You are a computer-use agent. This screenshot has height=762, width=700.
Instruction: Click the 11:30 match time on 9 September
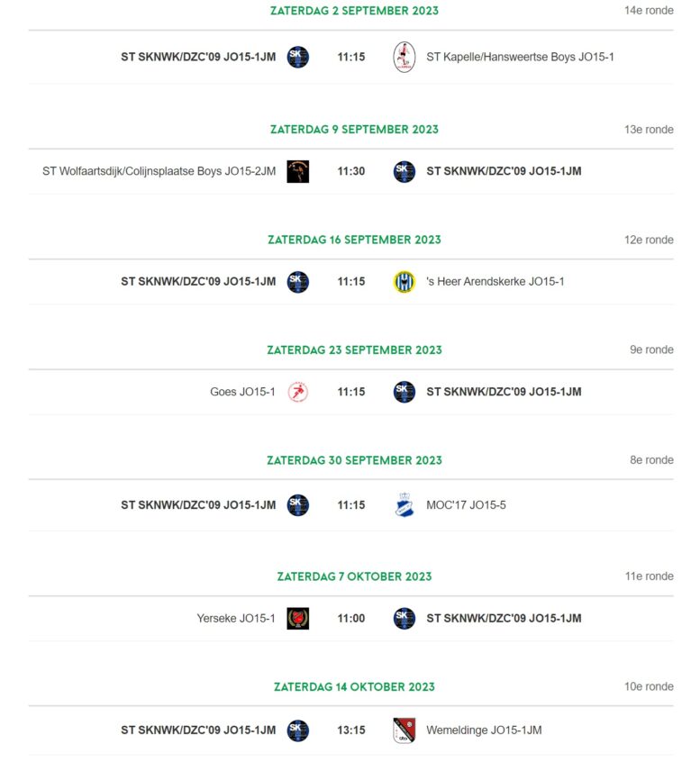[351, 171]
